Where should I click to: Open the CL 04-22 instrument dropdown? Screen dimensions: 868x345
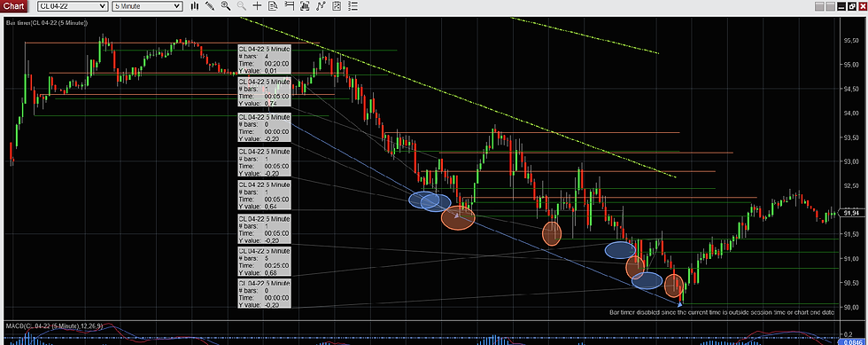point(73,6)
